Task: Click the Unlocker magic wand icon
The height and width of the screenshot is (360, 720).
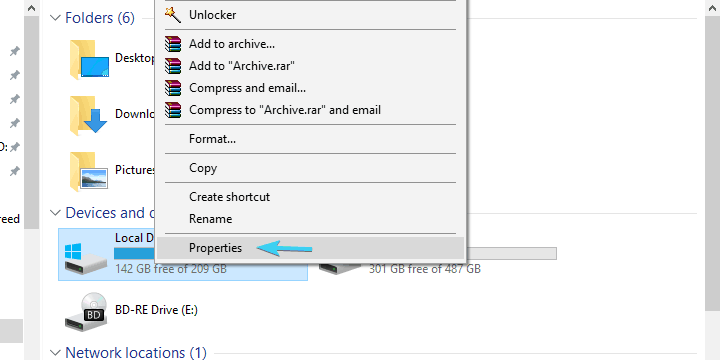Action: tap(173, 15)
